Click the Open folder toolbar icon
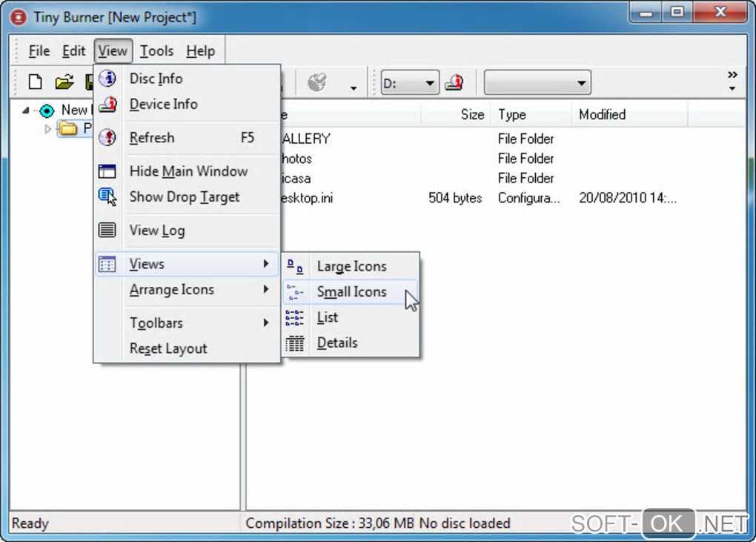756x542 pixels. pos(64,82)
